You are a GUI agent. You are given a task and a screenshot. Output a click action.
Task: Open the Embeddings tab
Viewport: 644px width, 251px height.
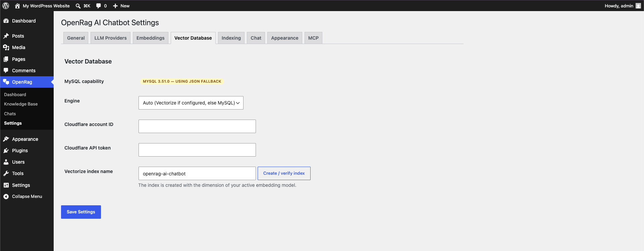(x=150, y=38)
